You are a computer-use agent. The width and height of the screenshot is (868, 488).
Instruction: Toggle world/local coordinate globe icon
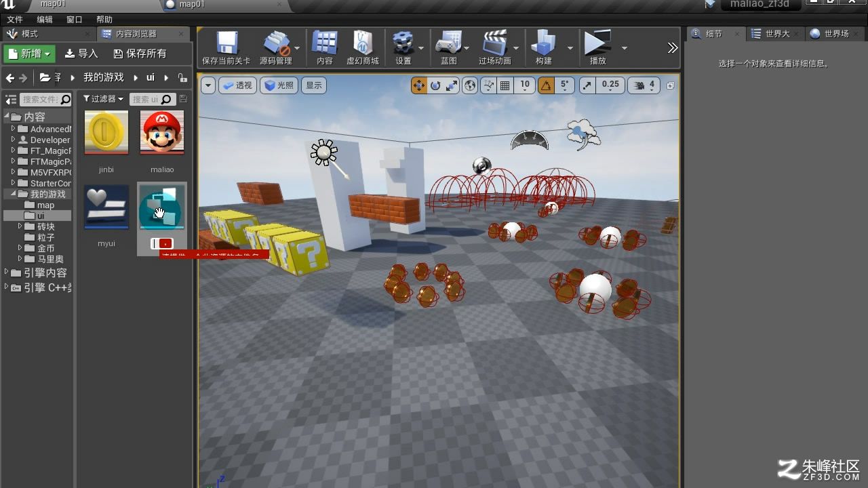point(470,85)
